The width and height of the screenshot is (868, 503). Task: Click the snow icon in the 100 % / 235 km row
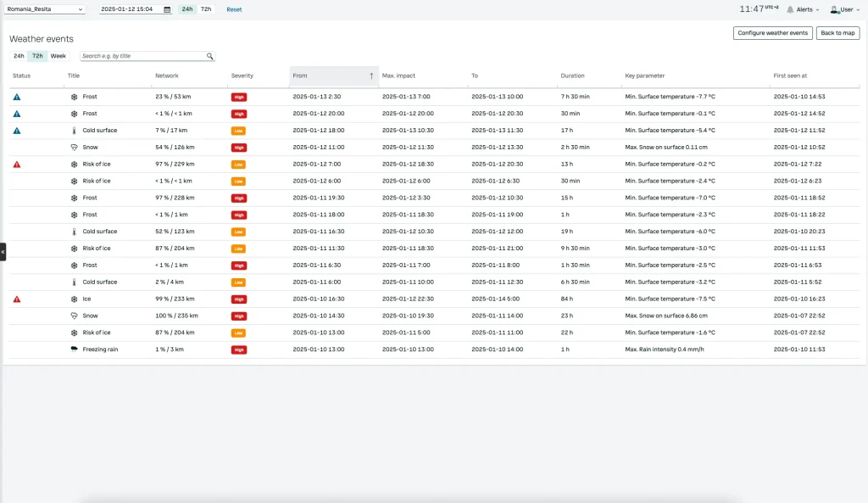tap(75, 316)
